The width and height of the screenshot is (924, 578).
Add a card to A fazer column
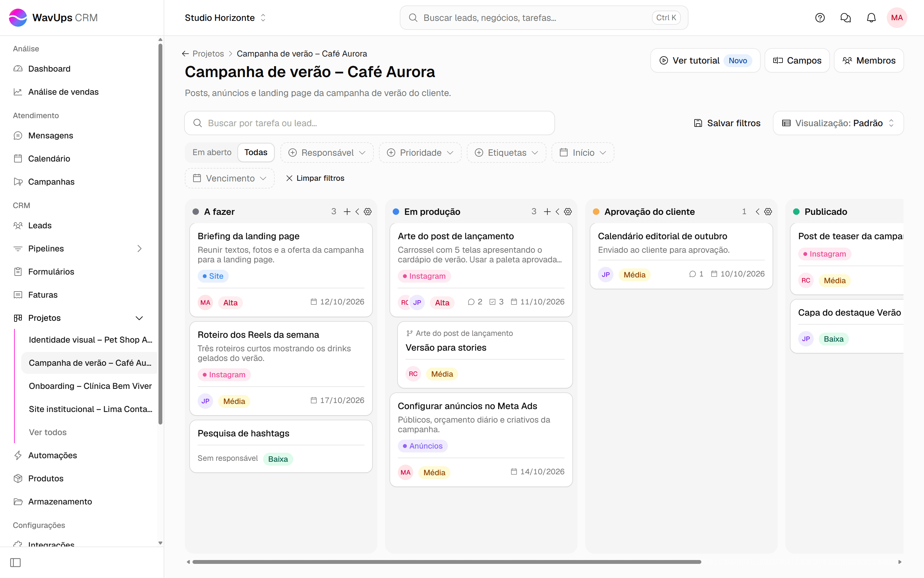click(x=347, y=212)
